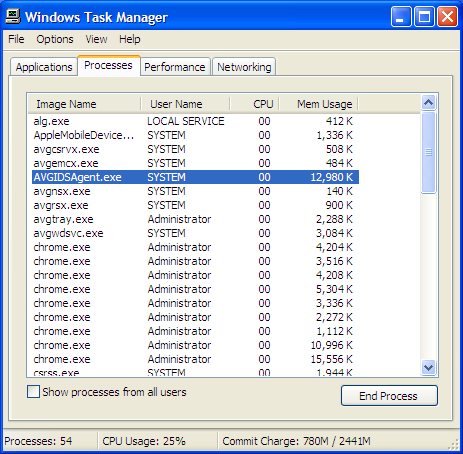Select the chrome.exe row using 2,272 K
The width and height of the screenshot is (463, 454).
(x=195, y=317)
